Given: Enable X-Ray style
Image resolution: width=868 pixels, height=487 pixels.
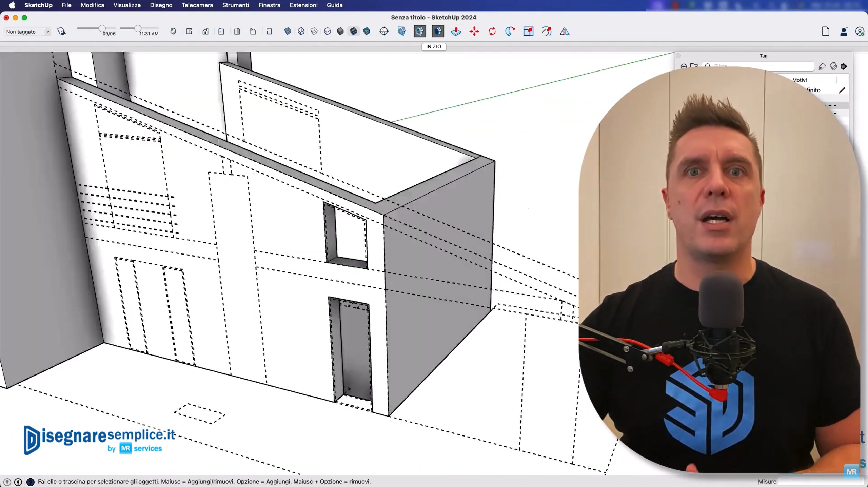Looking at the screenshot, I should click(288, 32).
